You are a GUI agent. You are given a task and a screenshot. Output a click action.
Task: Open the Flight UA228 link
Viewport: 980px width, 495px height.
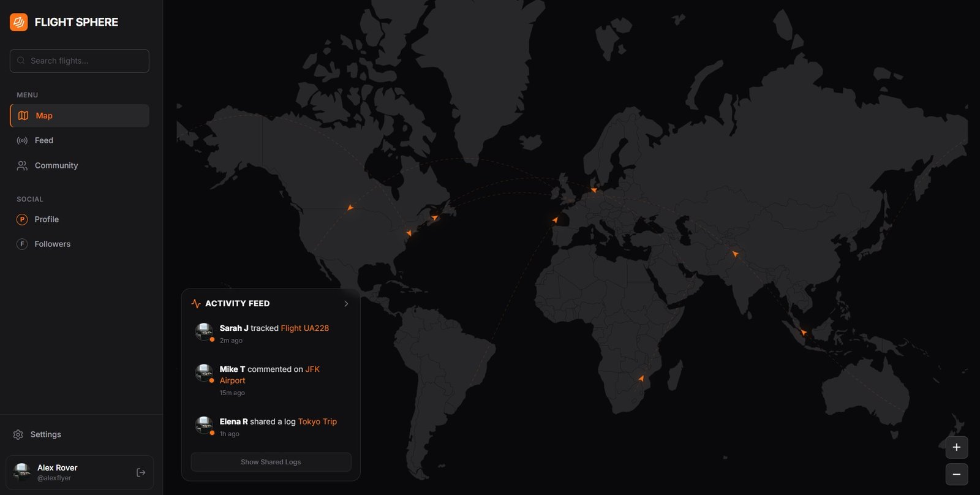coord(304,328)
